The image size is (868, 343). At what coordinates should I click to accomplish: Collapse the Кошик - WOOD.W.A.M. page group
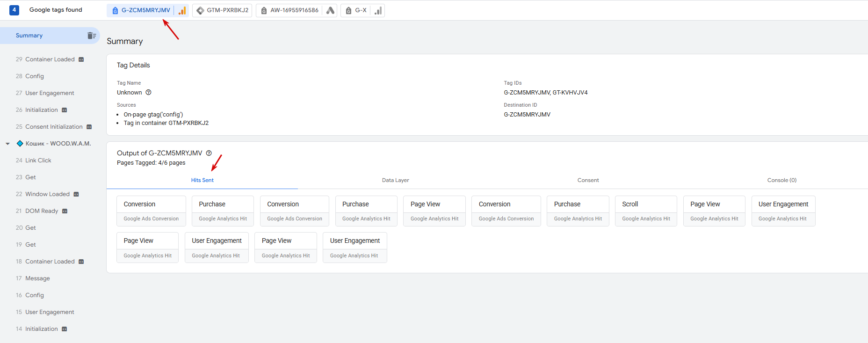coord(7,144)
